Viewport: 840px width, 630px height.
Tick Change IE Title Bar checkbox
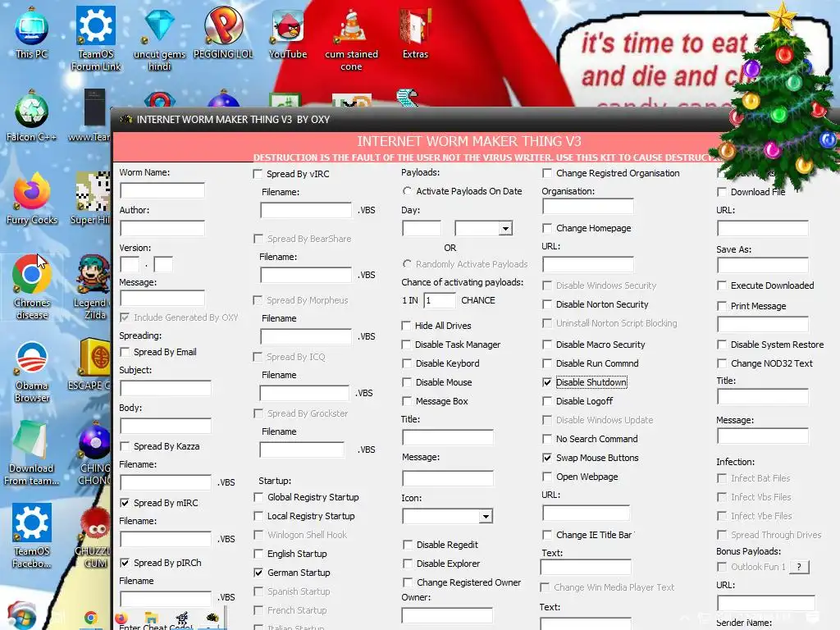tap(547, 535)
